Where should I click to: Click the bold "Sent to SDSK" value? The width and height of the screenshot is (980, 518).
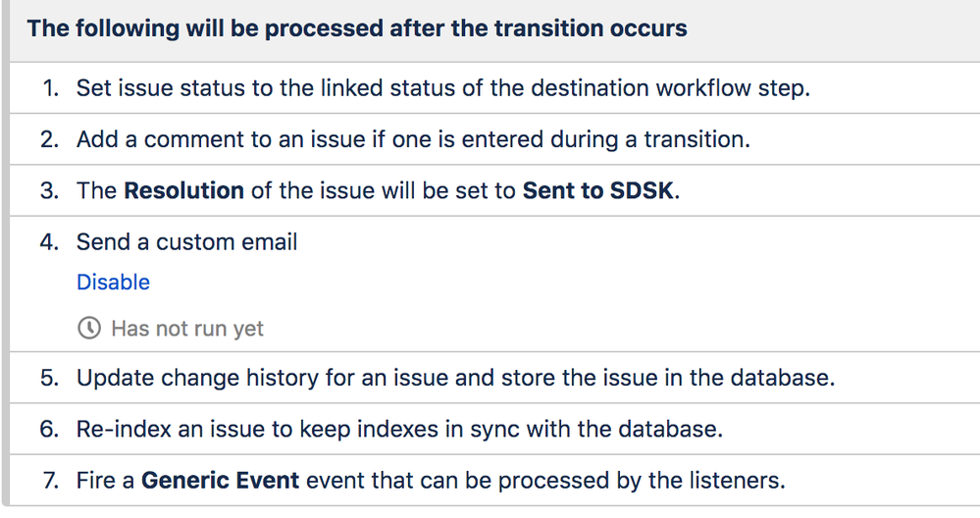(598, 190)
